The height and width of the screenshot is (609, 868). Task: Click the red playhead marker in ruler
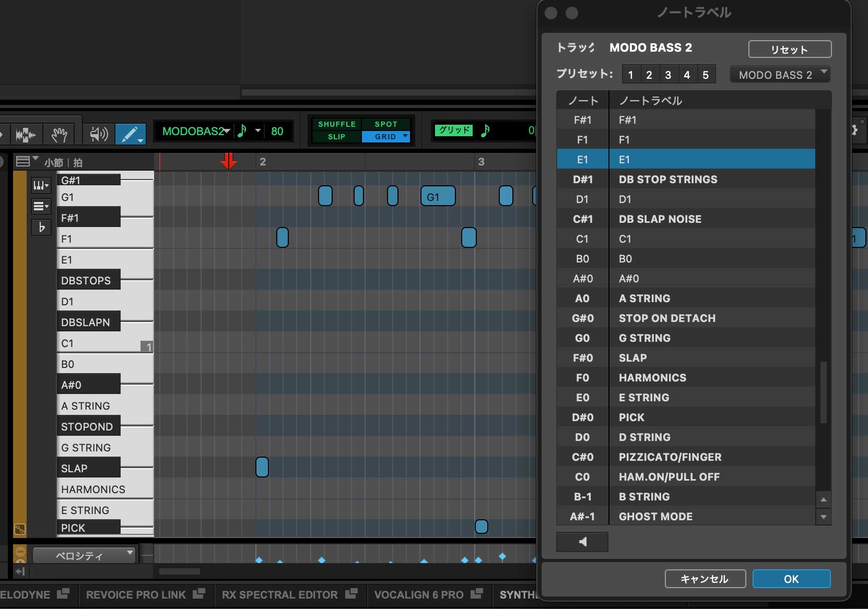(x=228, y=161)
